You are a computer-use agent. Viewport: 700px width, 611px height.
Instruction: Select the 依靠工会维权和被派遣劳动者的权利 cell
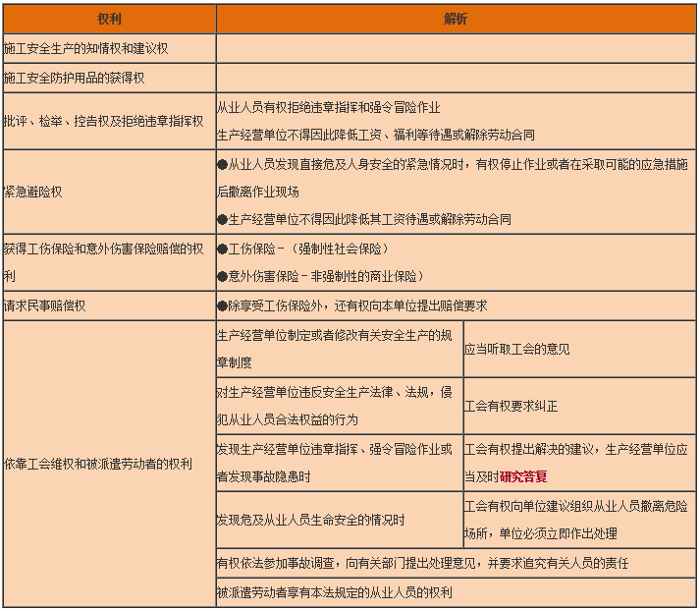coord(98,463)
